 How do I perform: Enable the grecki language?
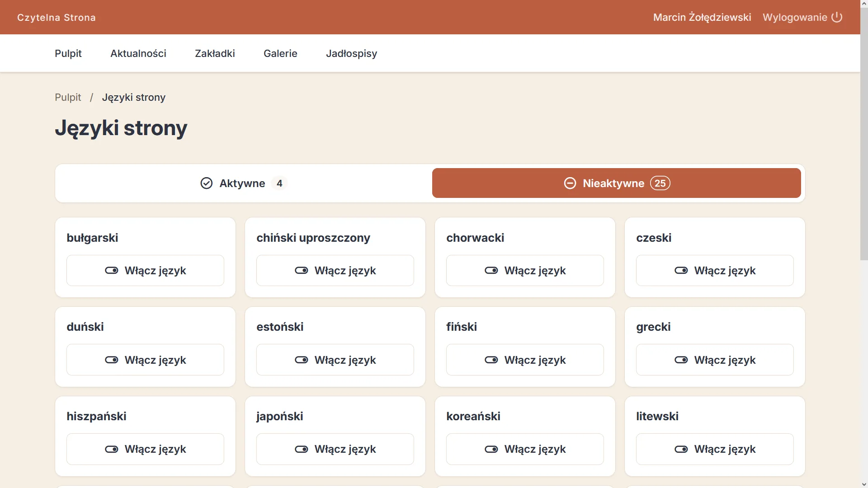click(715, 360)
